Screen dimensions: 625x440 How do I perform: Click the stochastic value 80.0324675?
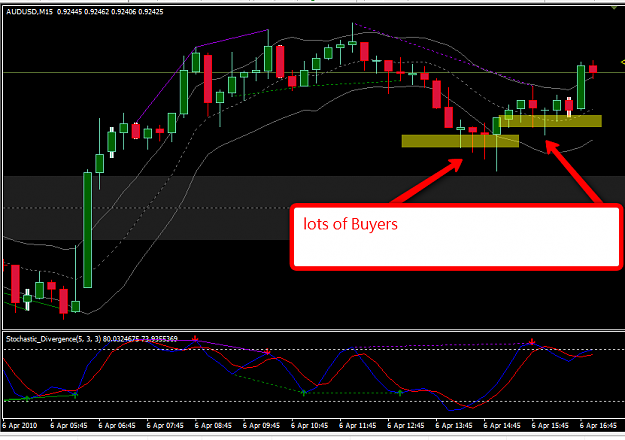(x=120, y=339)
